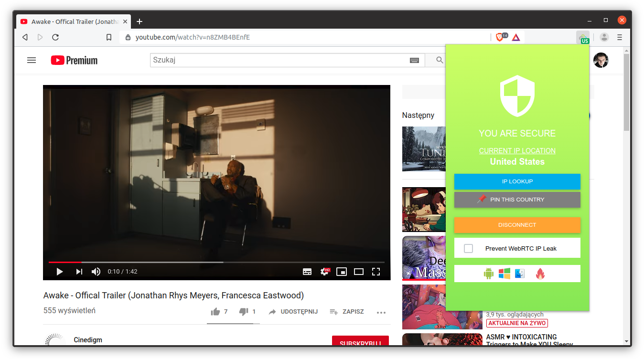
Task: View site security lock info
Action: pos(128,37)
